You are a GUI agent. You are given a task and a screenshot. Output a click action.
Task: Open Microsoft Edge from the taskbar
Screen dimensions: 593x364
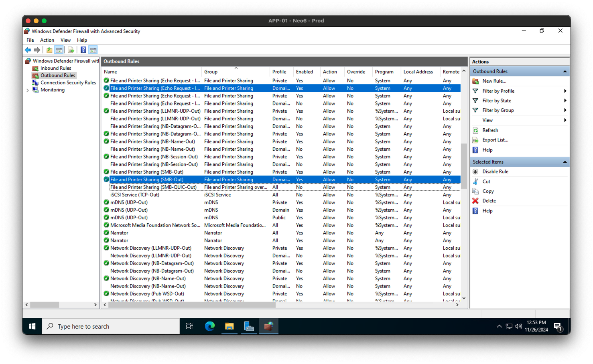[x=209, y=326]
